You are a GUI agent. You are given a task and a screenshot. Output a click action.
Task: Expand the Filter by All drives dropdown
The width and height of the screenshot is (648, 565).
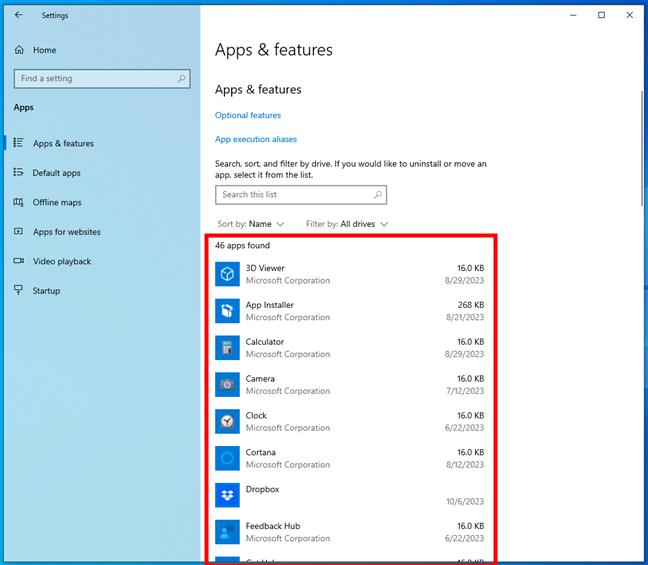347,224
